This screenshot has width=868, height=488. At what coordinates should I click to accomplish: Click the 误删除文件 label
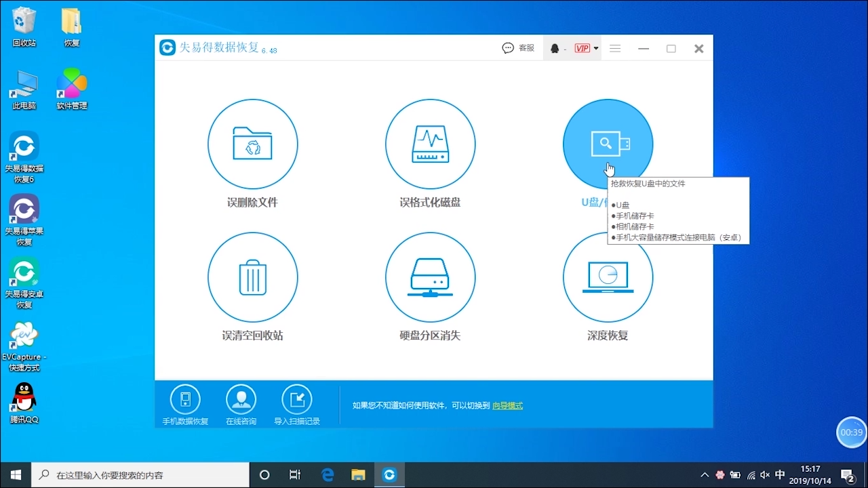[x=252, y=202]
